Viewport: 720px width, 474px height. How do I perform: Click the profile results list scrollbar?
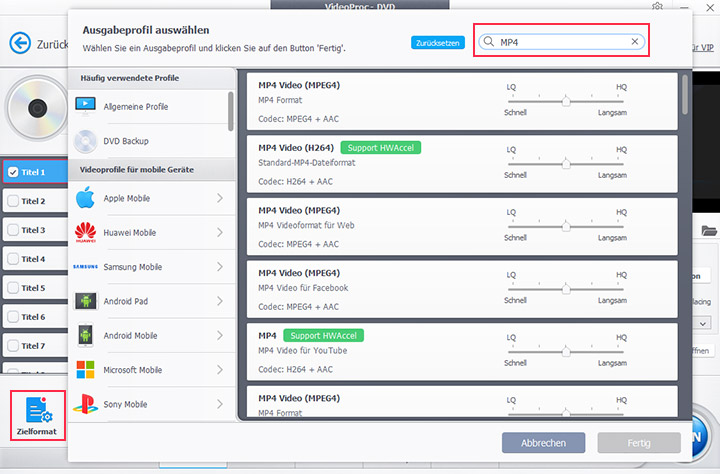tap(685, 95)
